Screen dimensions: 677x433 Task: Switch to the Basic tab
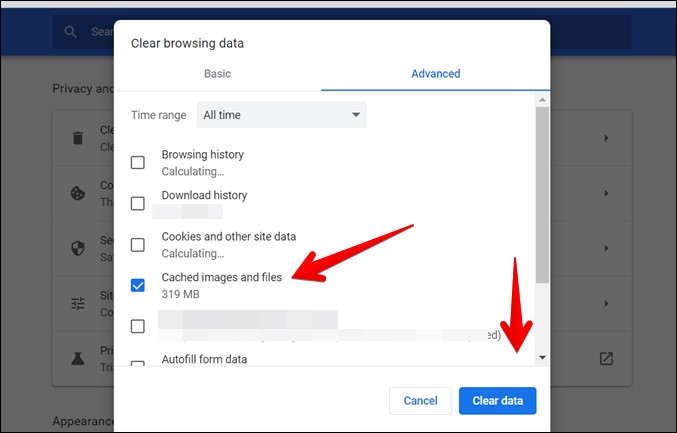point(218,74)
